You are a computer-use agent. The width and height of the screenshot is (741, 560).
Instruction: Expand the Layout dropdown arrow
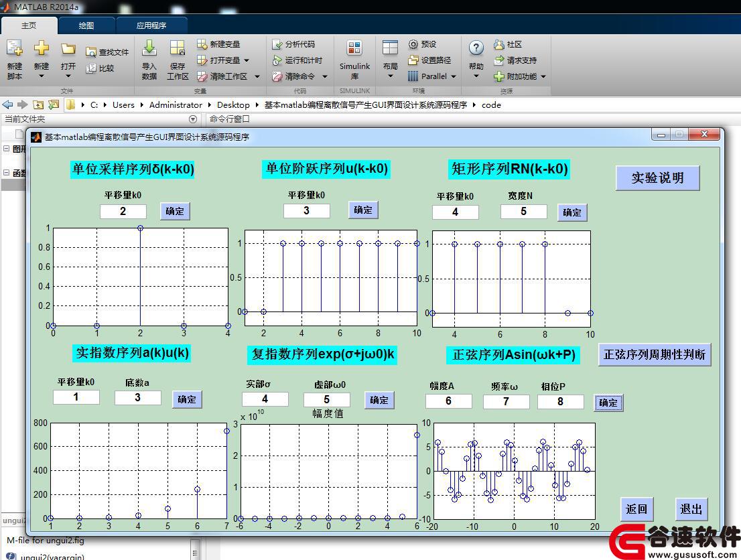click(x=390, y=76)
